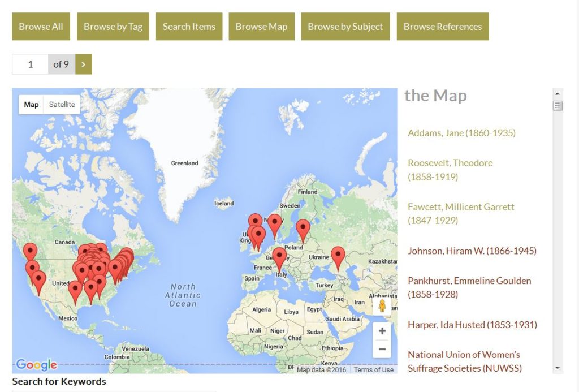Image resolution: width=579 pixels, height=392 pixels.
Task: Open the Browse All tab
Action: pos(41,27)
